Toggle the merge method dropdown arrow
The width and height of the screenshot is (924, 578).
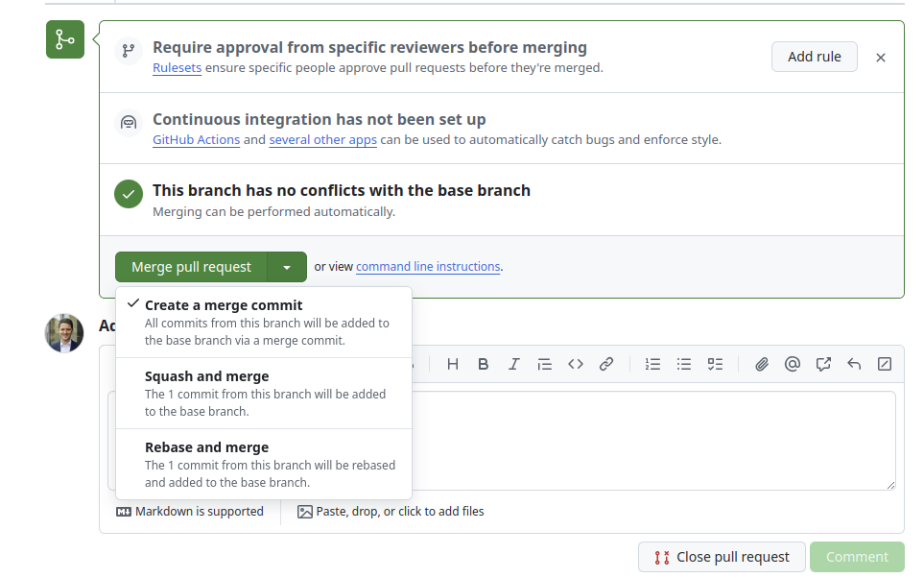pyautogui.click(x=287, y=267)
